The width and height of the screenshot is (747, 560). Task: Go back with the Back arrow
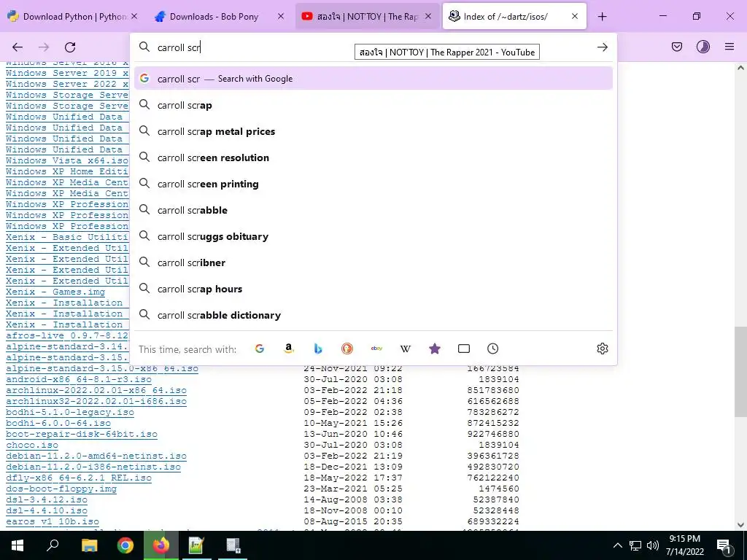[x=18, y=47]
